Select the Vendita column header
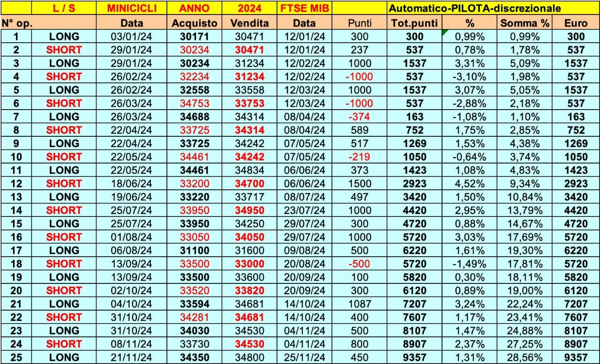Screen dimensions: 600x364 tap(250, 23)
